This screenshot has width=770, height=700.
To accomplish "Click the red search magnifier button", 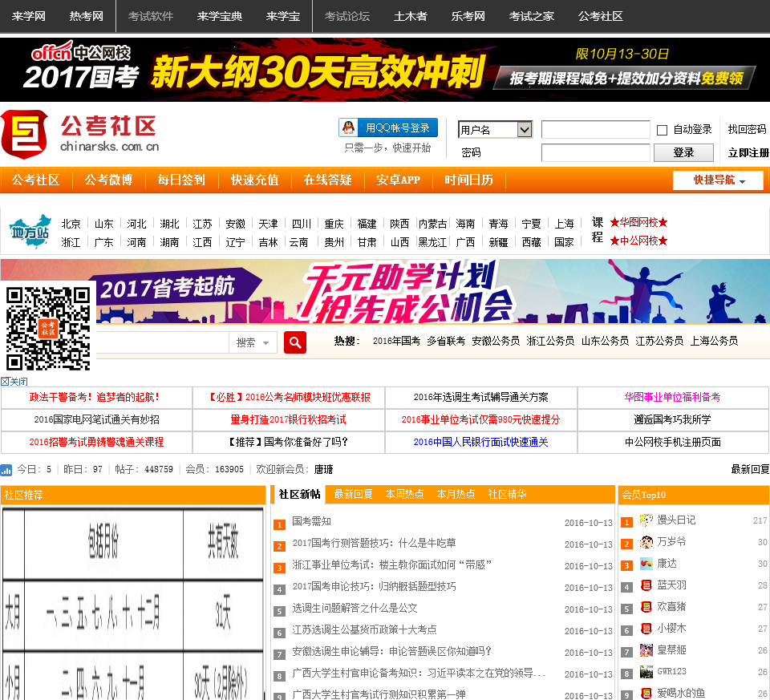I will click(295, 342).
